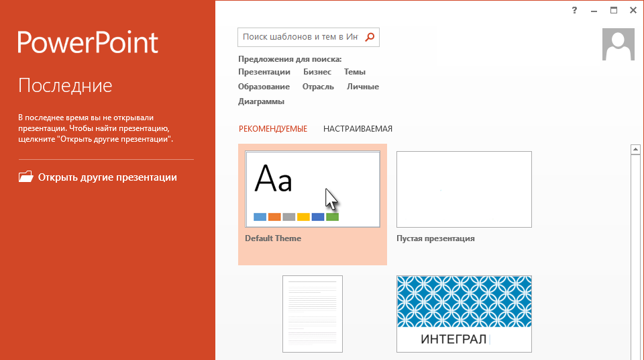Screen dimensions: 644x360
Task: Choose the Default Theme thumbnail
Action: pos(313,189)
